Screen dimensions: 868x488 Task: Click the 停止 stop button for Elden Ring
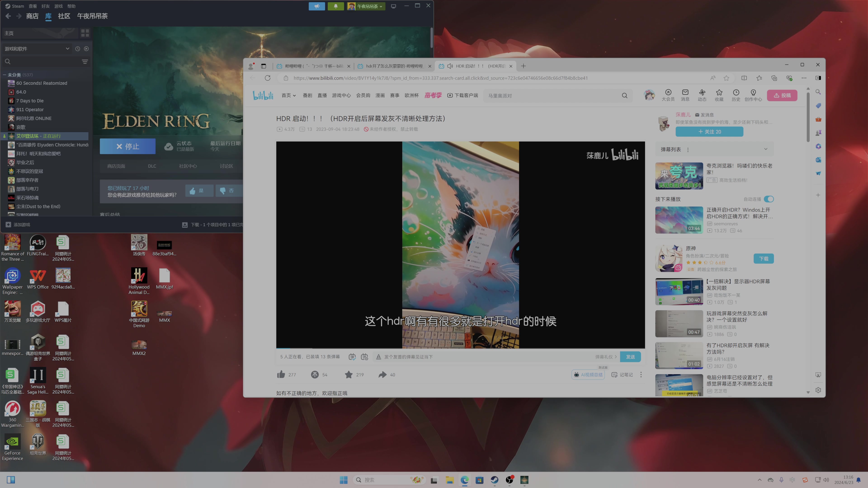[127, 146]
